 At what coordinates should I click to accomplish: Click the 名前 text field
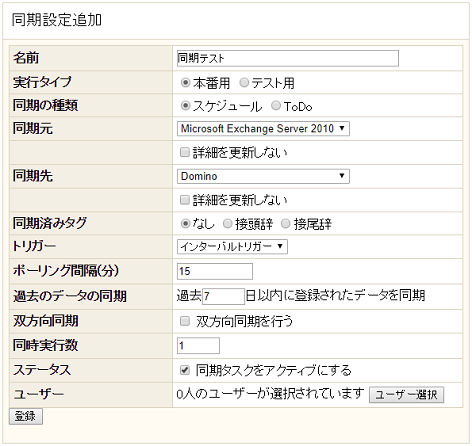coord(288,58)
